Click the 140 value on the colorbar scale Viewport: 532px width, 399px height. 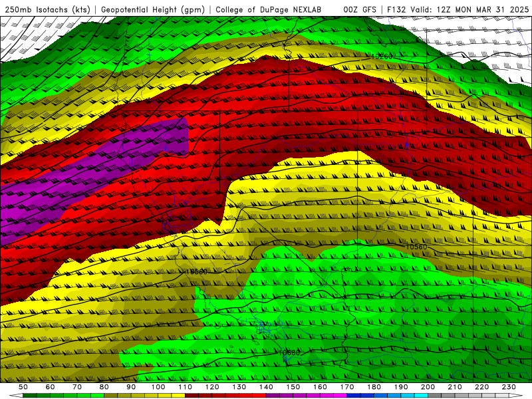[266, 387]
